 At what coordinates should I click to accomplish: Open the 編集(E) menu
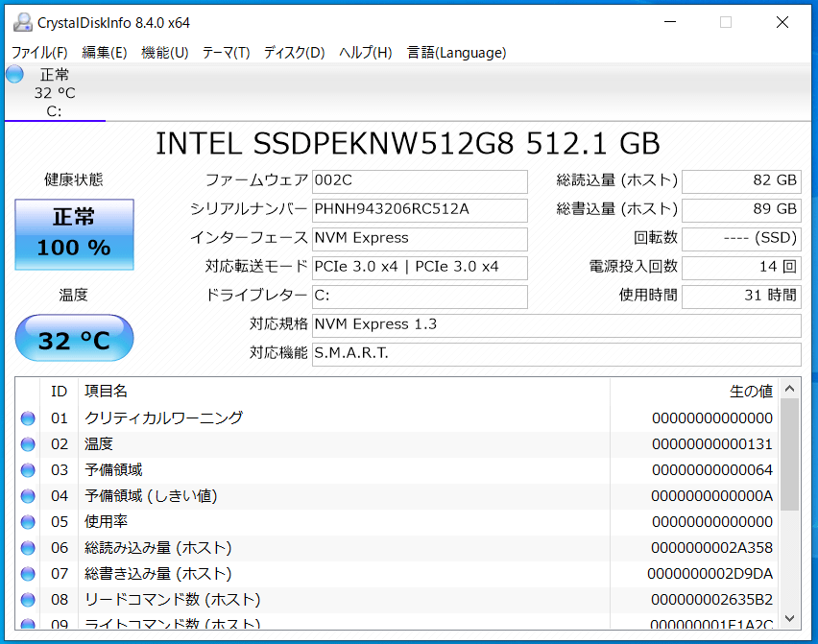click(105, 53)
